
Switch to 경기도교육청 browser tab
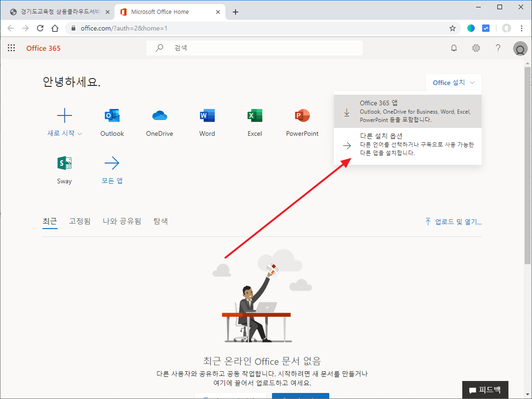pyautogui.click(x=58, y=12)
